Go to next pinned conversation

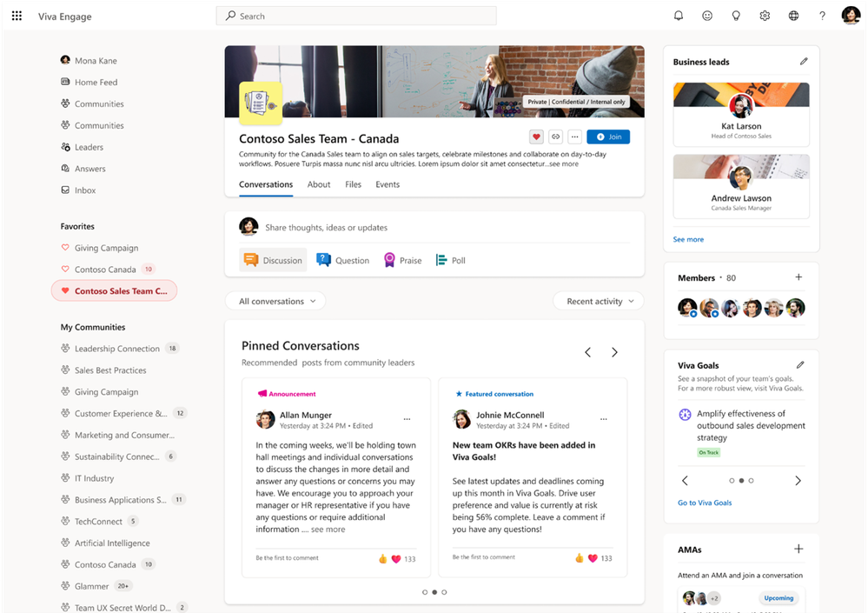tap(614, 352)
